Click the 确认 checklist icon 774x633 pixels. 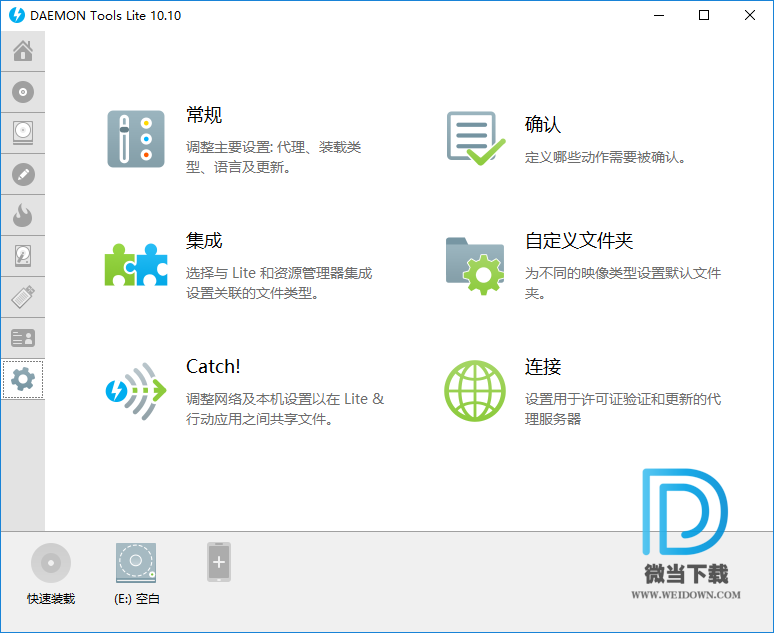tap(475, 139)
